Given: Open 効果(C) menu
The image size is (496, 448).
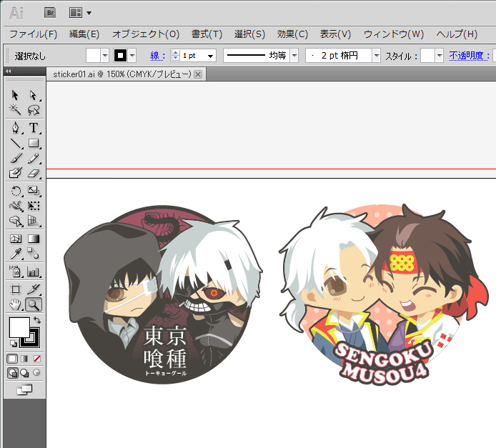Looking at the screenshot, I should pos(292,34).
